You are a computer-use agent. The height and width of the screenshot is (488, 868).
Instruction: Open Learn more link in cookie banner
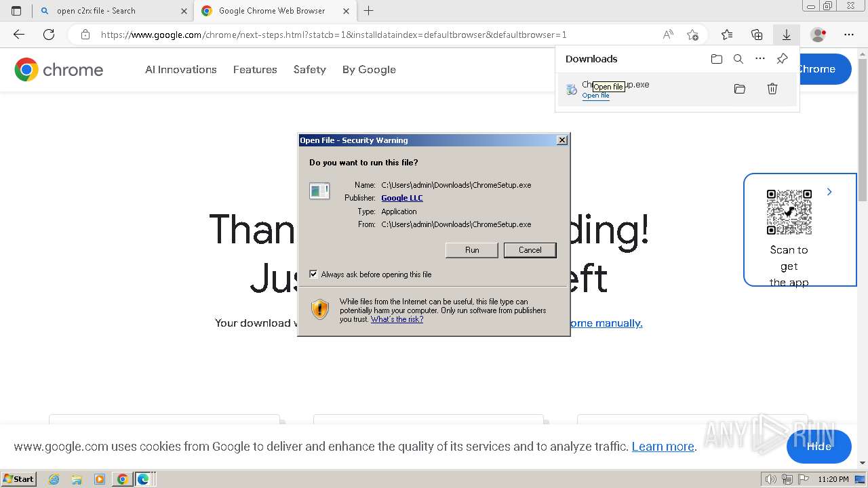click(x=663, y=447)
